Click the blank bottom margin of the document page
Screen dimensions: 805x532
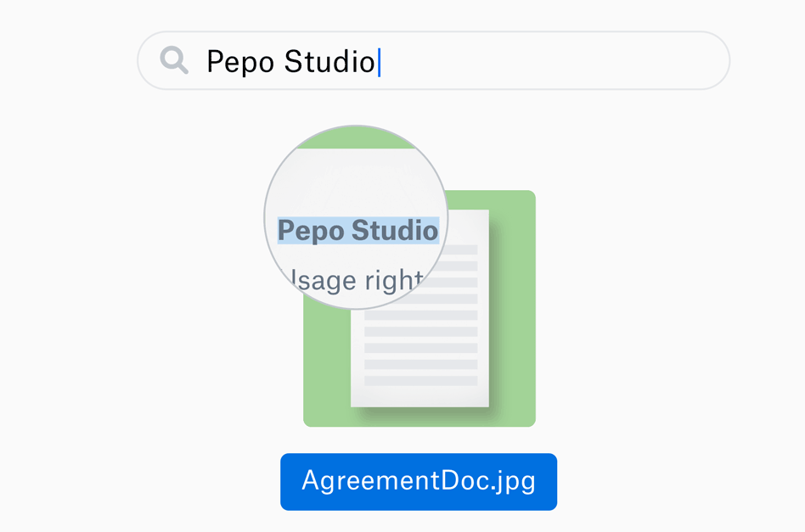click(420, 397)
